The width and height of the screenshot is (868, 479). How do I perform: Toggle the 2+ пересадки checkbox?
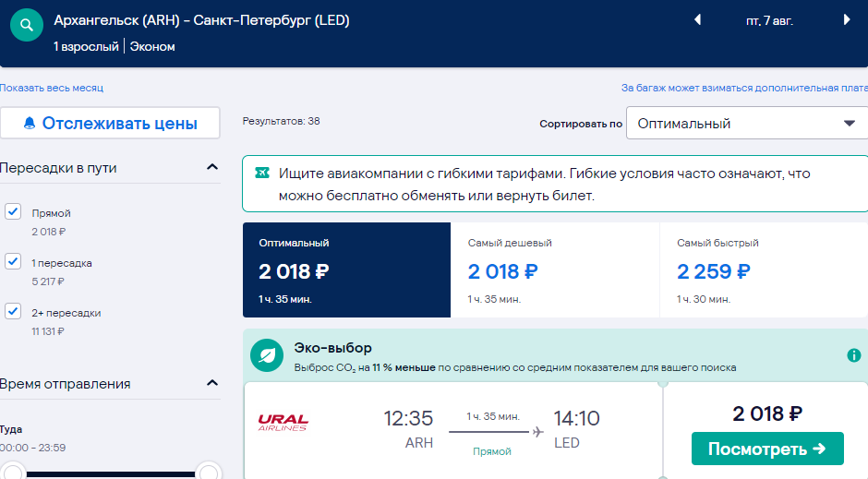pyautogui.click(x=13, y=311)
